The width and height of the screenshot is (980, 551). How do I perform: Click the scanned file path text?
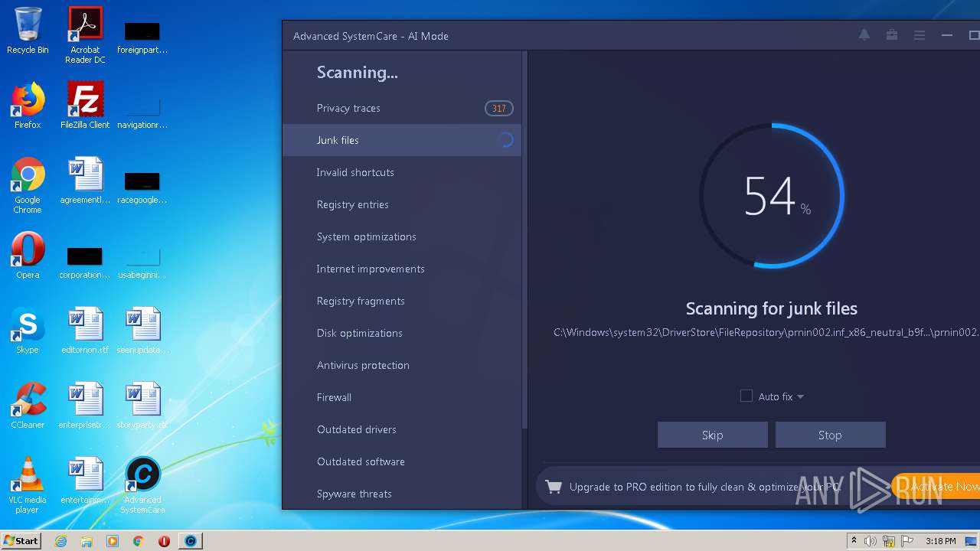(766, 332)
